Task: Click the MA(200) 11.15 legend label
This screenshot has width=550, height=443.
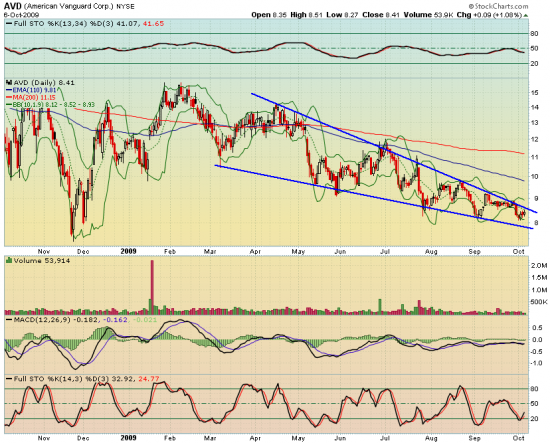Action: click(x=34, y=97)
